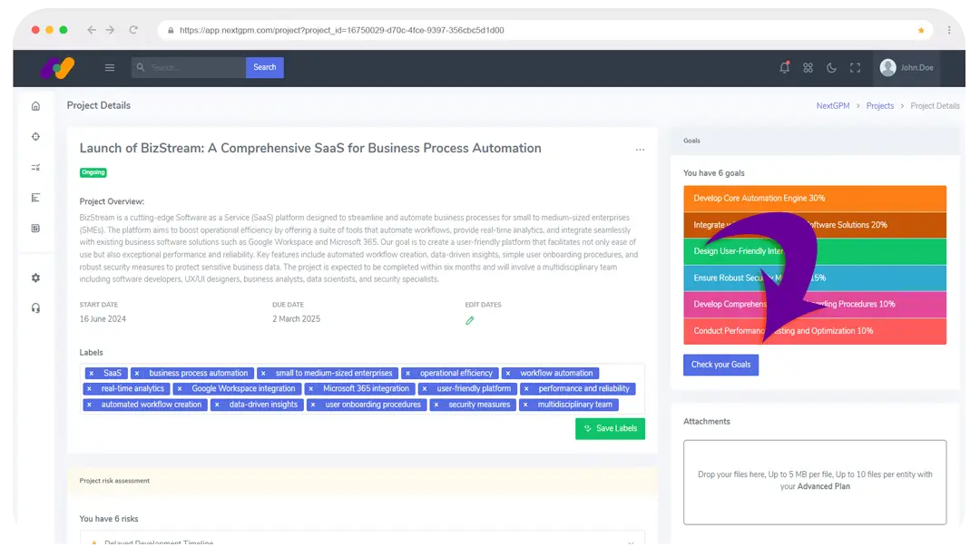Select the Integrate Software Solutions 20% goal
Screen dimensions: 980x557
pyautogui.click(x=814, y=225)
